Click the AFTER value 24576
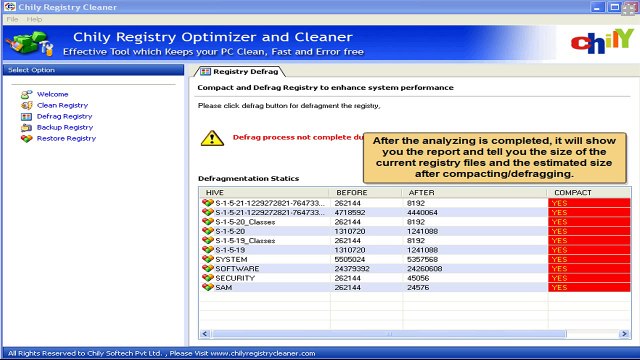 click(418, 288)
